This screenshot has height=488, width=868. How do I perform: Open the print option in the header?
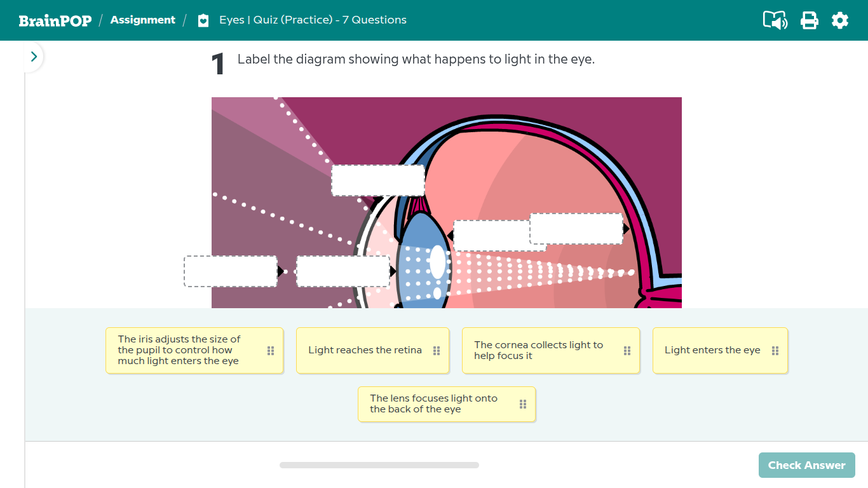(x=809, y=20)
